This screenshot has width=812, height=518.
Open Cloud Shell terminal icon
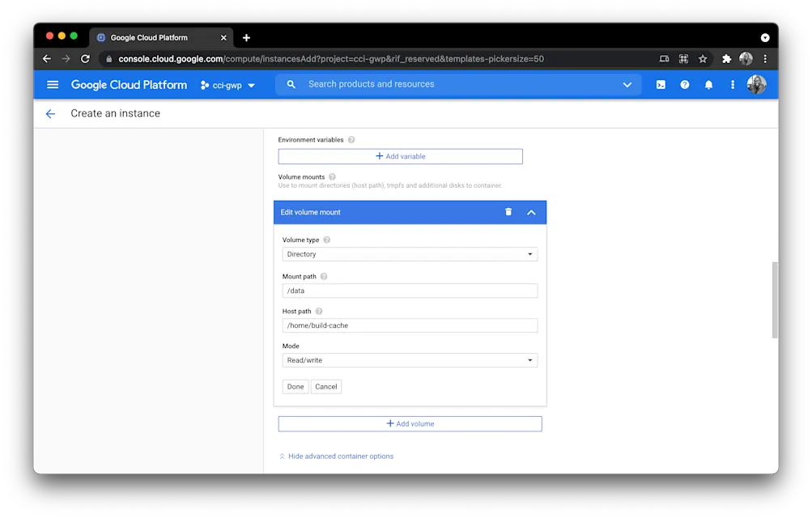(660, 84)
